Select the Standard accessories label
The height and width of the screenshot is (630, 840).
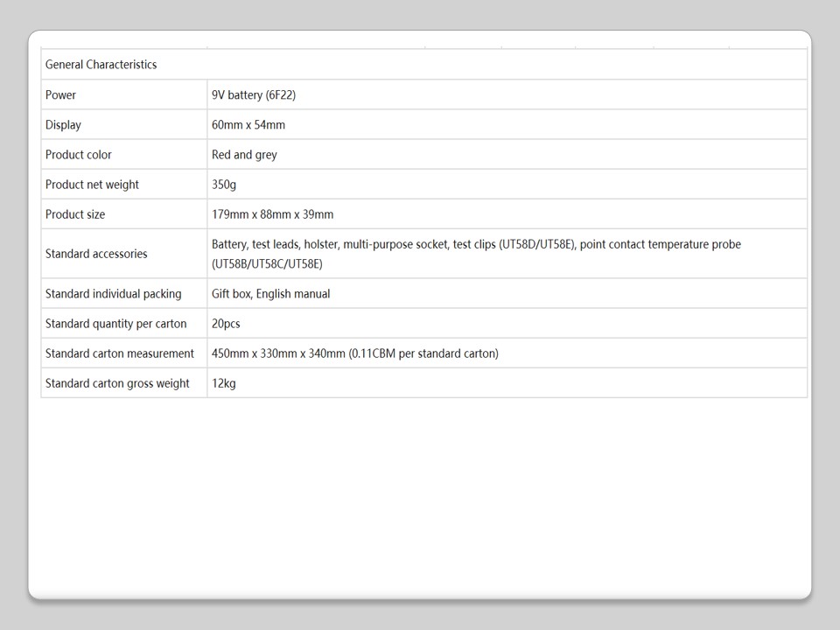(x=96, y=254)
